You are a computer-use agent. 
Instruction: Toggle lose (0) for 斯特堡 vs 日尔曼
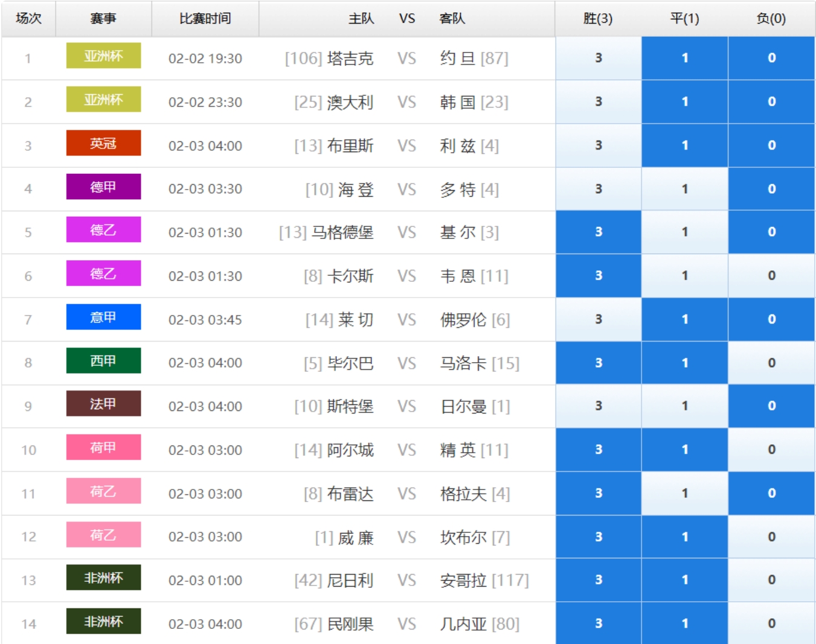pos(771,406)
